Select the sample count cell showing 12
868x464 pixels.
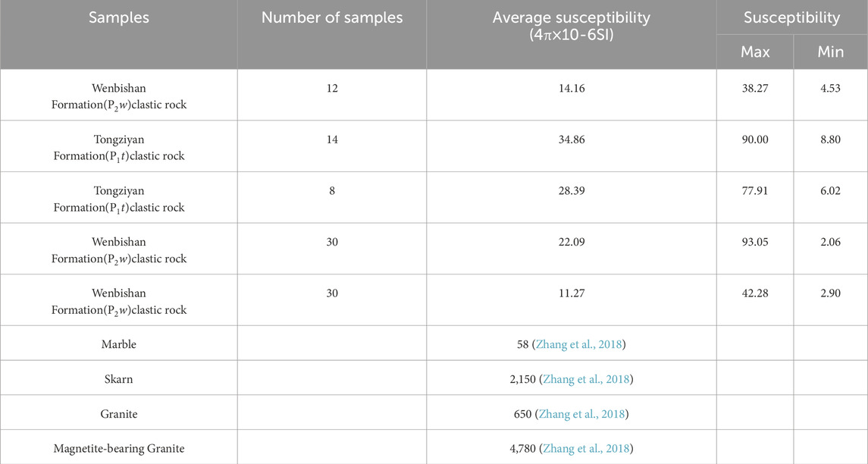[x=331, y=89]
